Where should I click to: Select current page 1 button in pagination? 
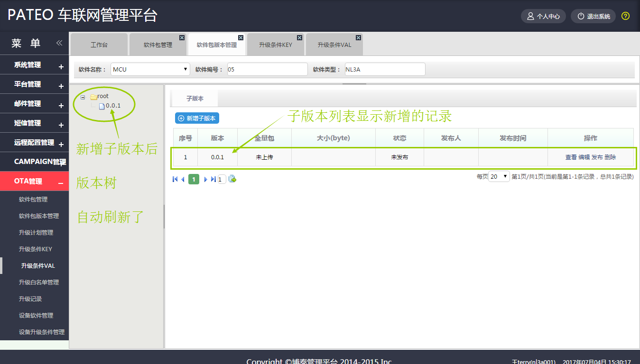(194, 179)
